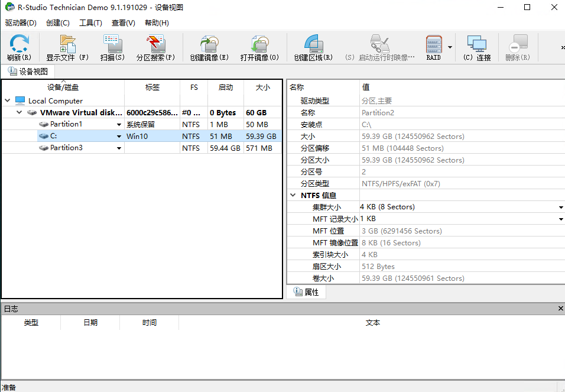565x392 pixels.
Task: Open the 创建(C) menu
Action: coord(58,22)
